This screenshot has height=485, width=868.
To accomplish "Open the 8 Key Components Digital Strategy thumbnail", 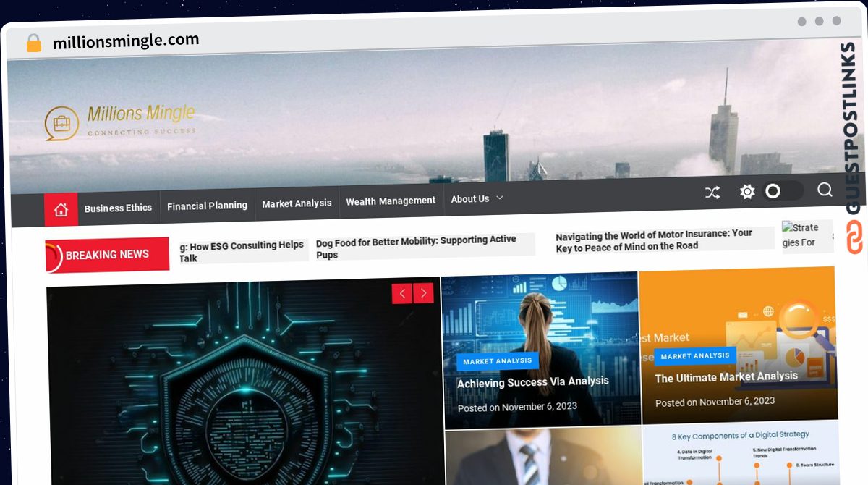I will pyautogui.click(x=740, y=453).
